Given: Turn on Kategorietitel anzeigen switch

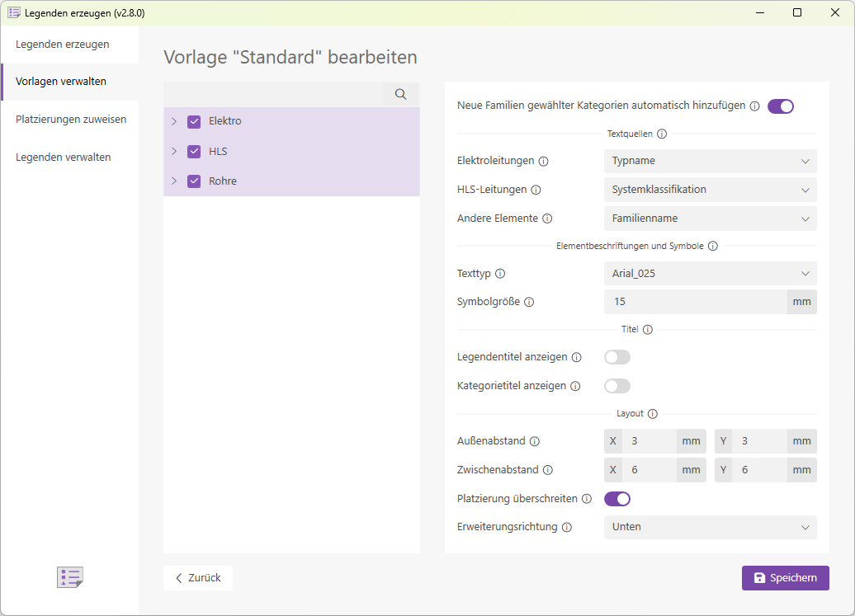Looking at the screenshot, I should [x=617, y=386].
